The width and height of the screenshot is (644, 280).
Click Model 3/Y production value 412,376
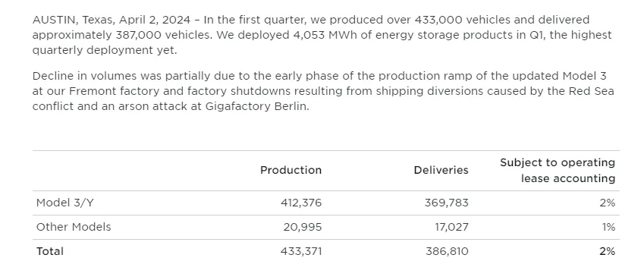301,203
